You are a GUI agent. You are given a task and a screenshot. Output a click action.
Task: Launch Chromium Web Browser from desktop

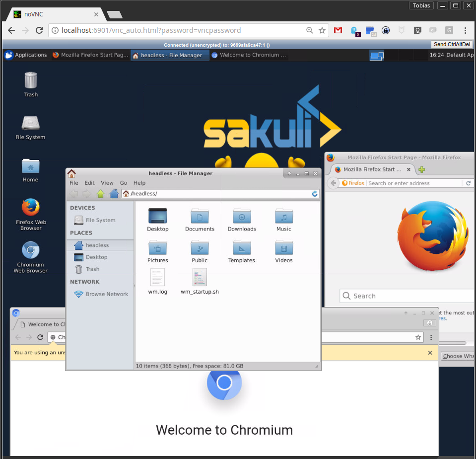tap(30, 257)
